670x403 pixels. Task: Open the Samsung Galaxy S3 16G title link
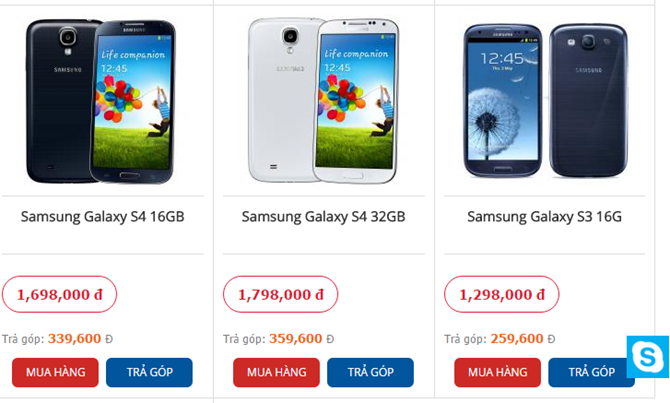544,217
